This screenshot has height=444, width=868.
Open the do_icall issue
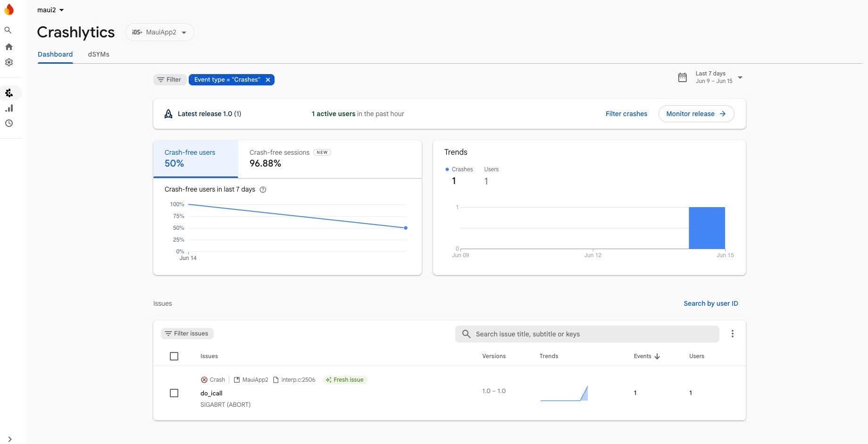click(x=211, y=393)
